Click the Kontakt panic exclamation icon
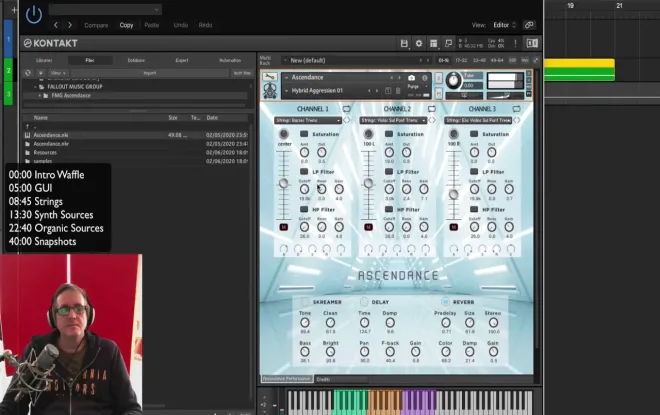The height and width of the screenshot is (415, 660). [x=515, y=43]
